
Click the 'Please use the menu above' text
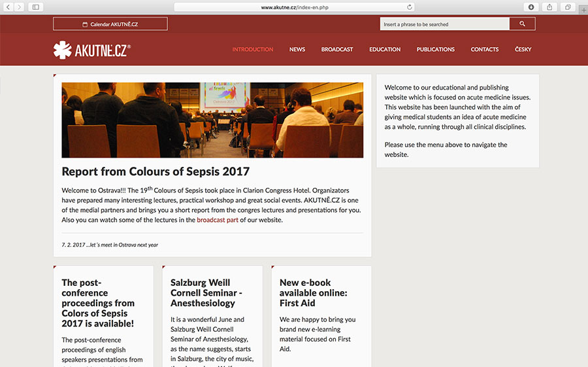coord(446,150)
